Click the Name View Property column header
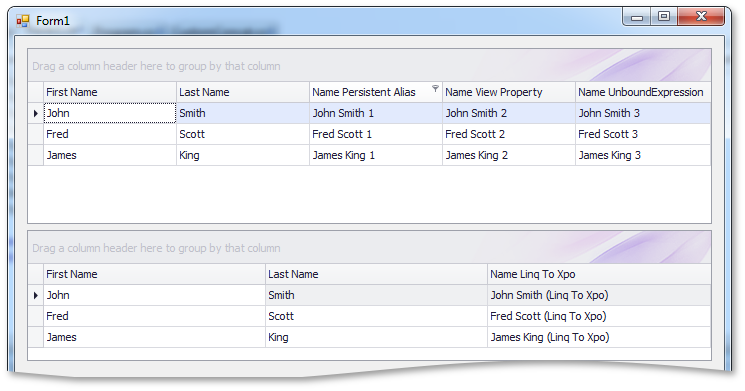 [509, 92]
